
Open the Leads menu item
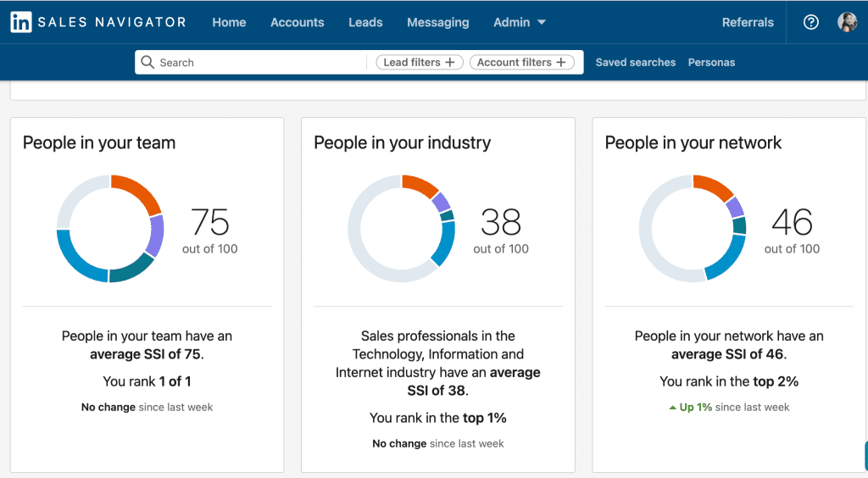click(x=365, y=23)
